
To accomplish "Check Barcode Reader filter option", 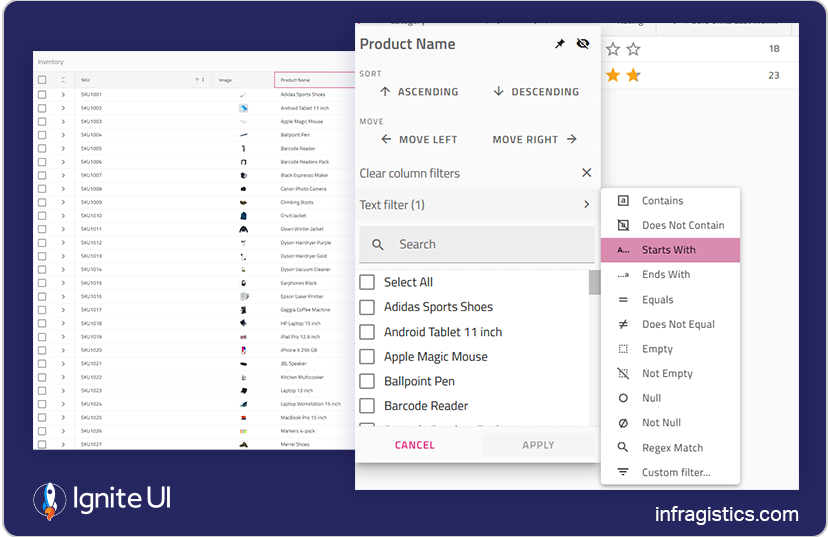I will point(367,406).
